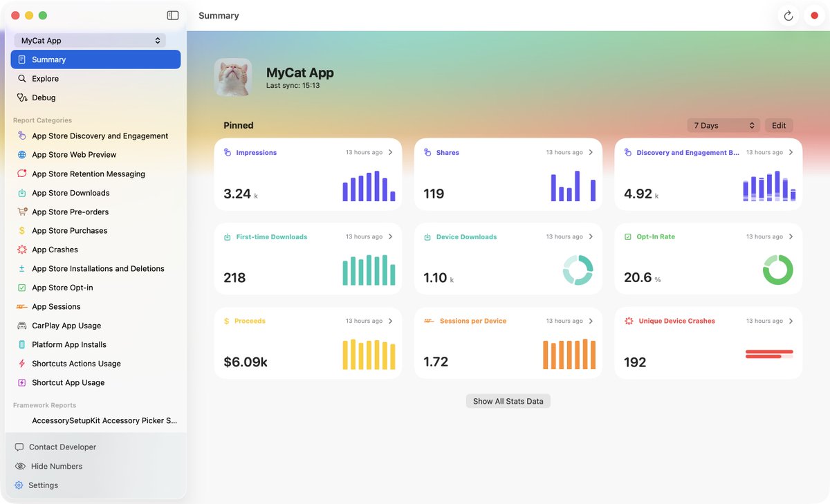Click the refresh sync icon
This screenshot has width=830, height=504.
click(x=788, y=16)
